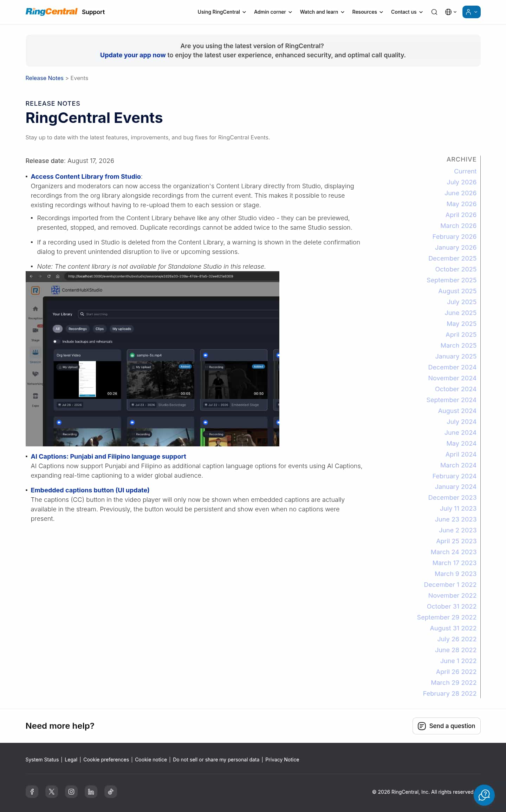Expand the Resources menu
Viewport: 506px width, 812px height.
click(x=368, y=12)
